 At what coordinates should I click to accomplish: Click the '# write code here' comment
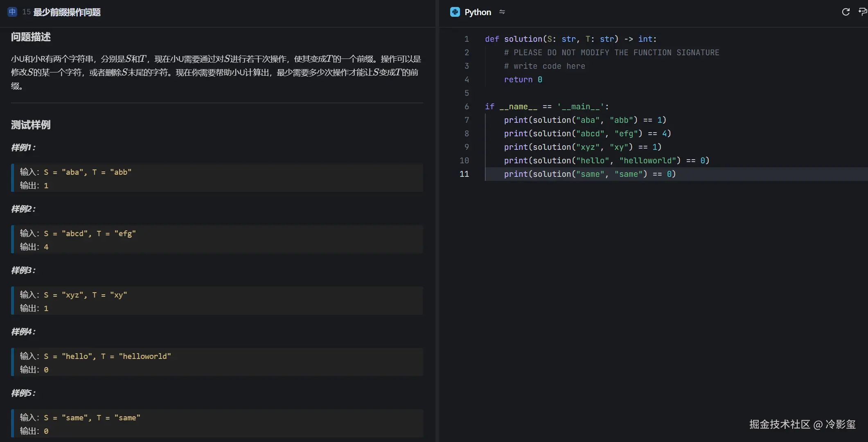point(544,66)
